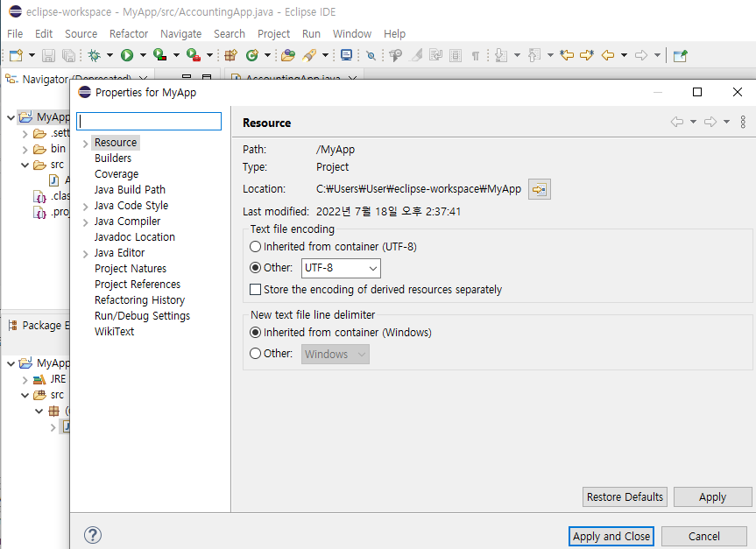Open the Window menu
The image size is (756, 549).
pos(352,34)
